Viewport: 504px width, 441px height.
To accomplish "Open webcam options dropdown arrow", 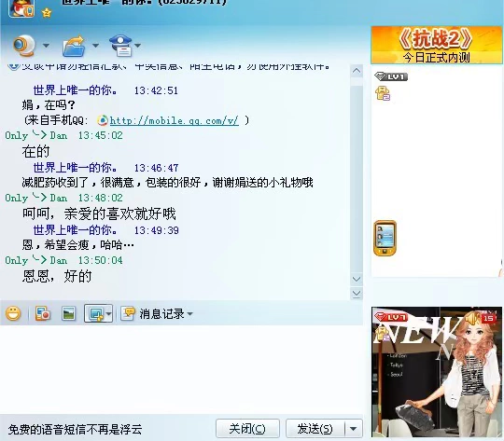I will tap(46, 46).
